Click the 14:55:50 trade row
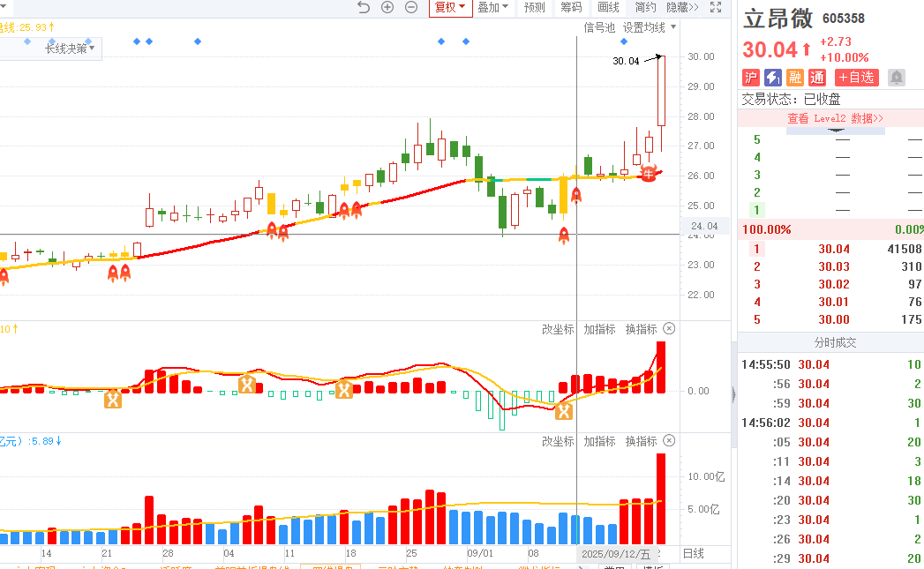 point(830,364)
